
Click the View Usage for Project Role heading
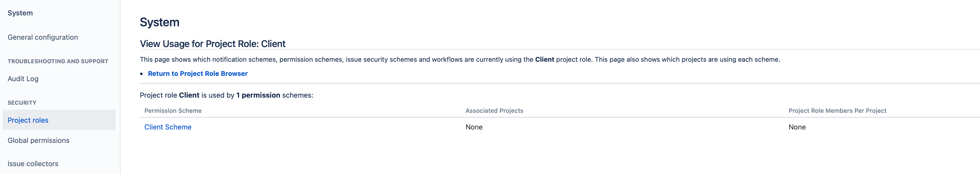[213, 44]
